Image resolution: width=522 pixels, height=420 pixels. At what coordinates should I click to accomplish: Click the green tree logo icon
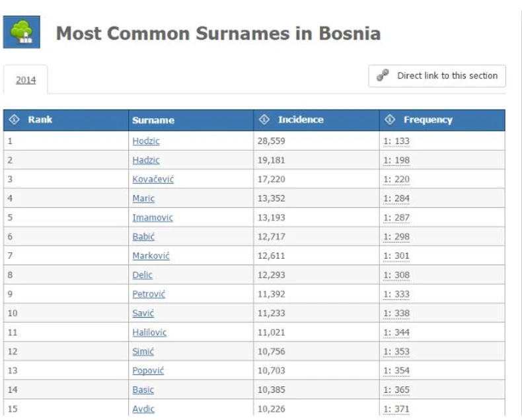click(x=22, y=32)
